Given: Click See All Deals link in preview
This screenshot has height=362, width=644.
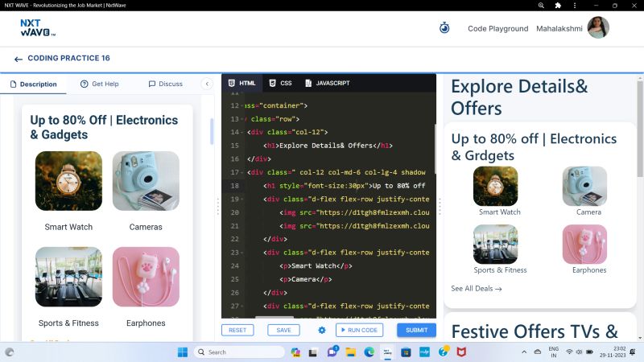Looking at the screenshot, I should (x=476, y=288).
